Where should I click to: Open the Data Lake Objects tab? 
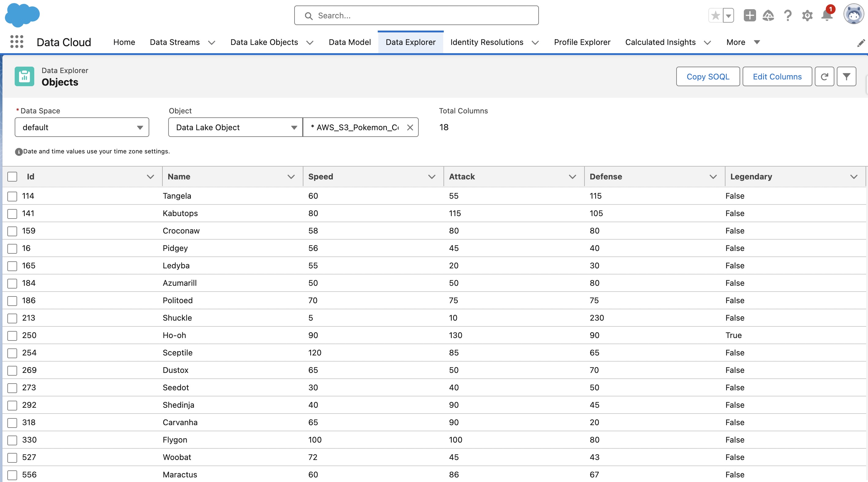point(264,42)
